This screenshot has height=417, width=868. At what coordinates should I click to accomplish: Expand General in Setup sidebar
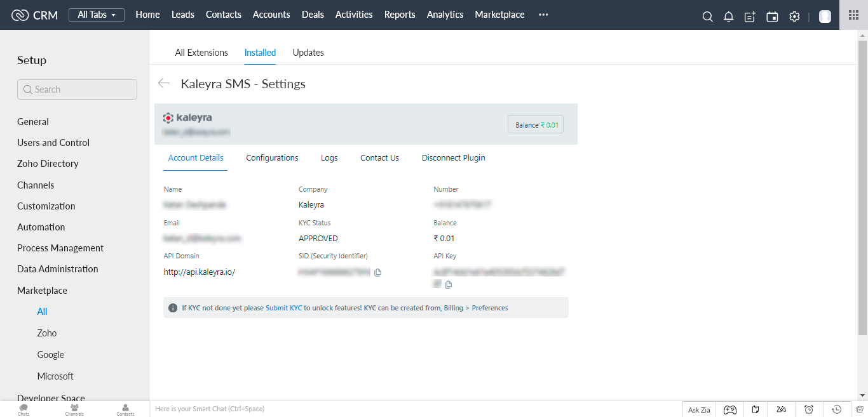[33, 121]
